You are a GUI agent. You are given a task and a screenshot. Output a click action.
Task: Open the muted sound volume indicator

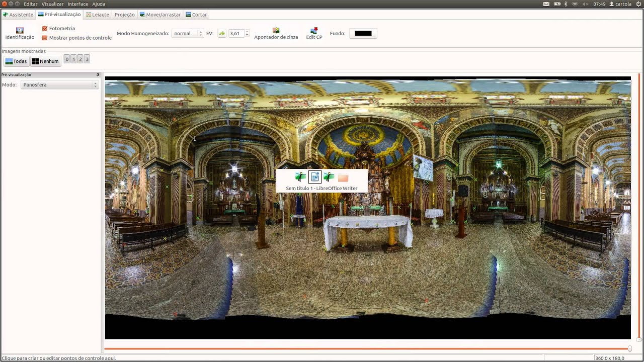click(x=586, y=4)
